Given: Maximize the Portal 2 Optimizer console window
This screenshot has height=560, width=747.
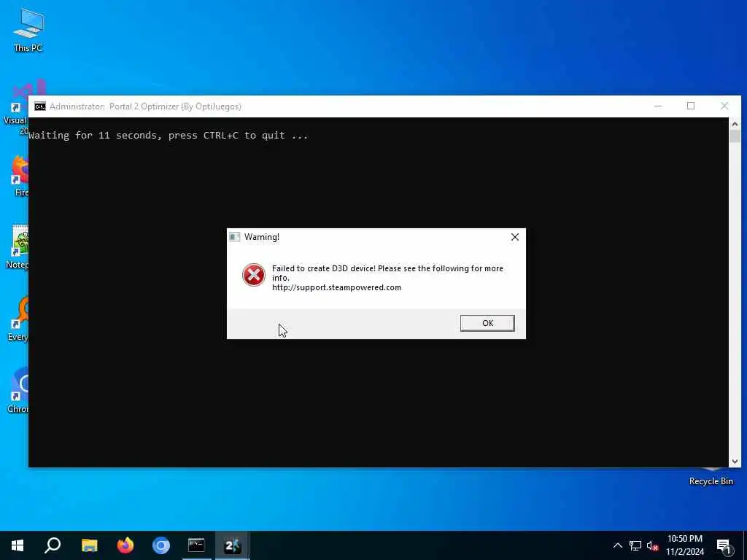Looking at the screenshot, I should [691, 106].
